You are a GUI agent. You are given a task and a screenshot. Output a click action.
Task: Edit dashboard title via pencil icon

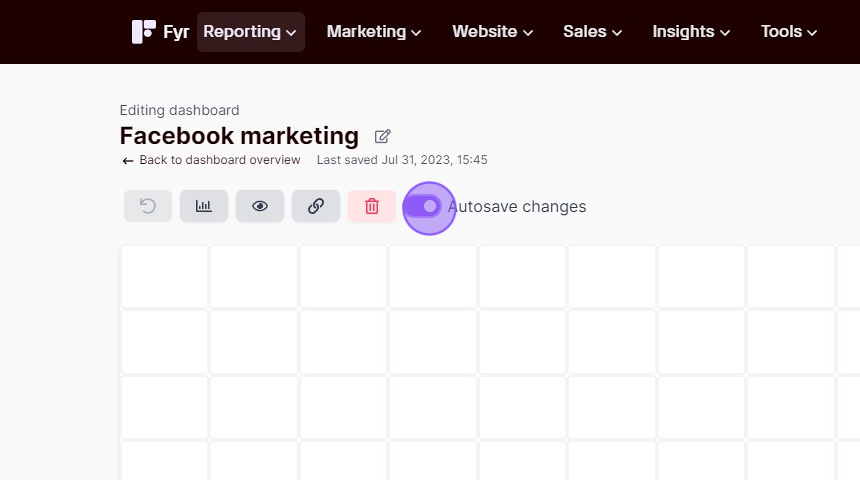tap(382, 136)
